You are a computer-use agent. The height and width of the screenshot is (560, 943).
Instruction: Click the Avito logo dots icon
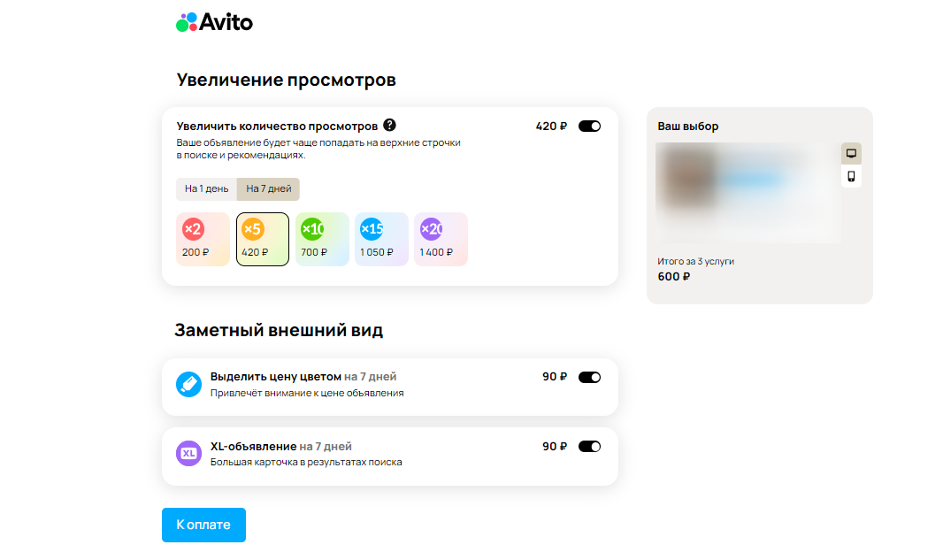click(x=185, y=21)
